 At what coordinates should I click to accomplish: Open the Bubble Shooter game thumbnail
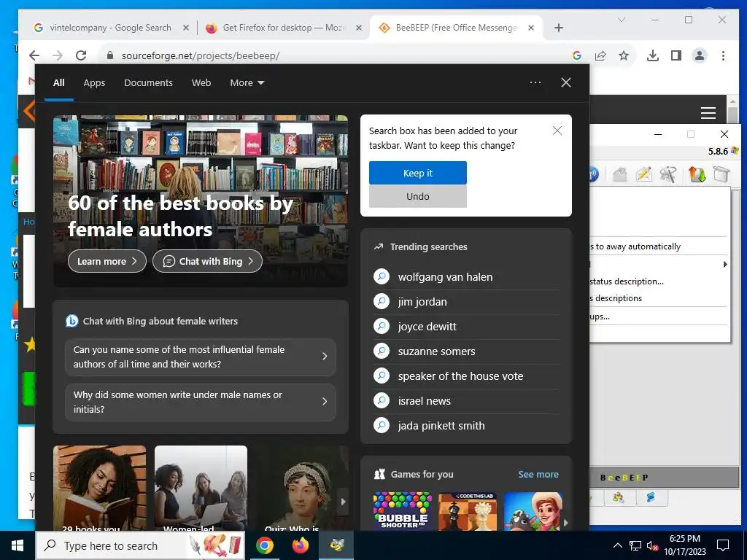click(x=403, y=511)
